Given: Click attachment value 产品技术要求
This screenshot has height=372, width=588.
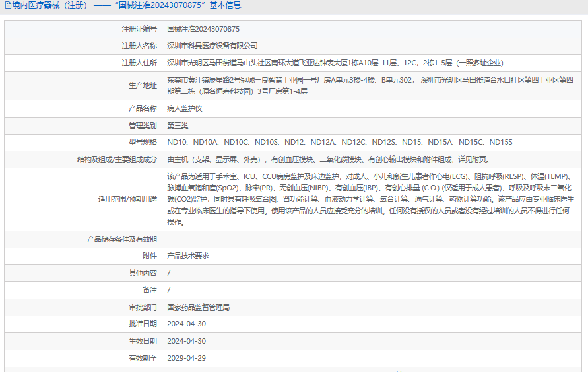Looking at the screenshot, I should pyautogui.click(x=188, y=256).
